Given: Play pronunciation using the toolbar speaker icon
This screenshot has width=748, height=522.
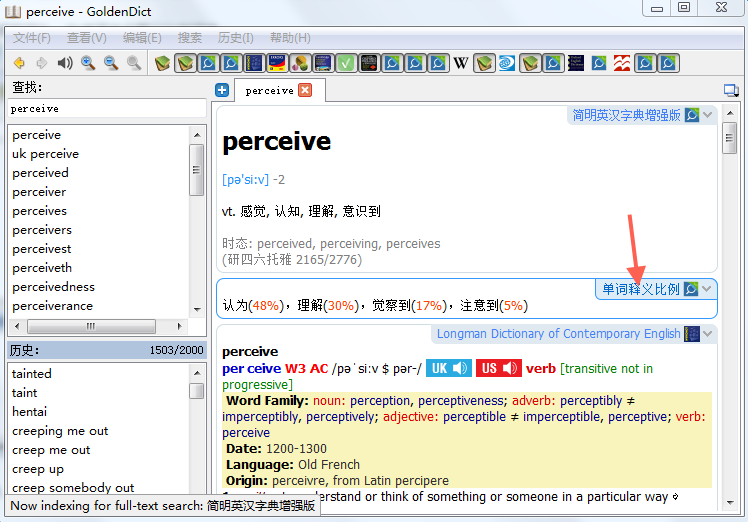Looking at the screenshot, I should pos(65,63).
